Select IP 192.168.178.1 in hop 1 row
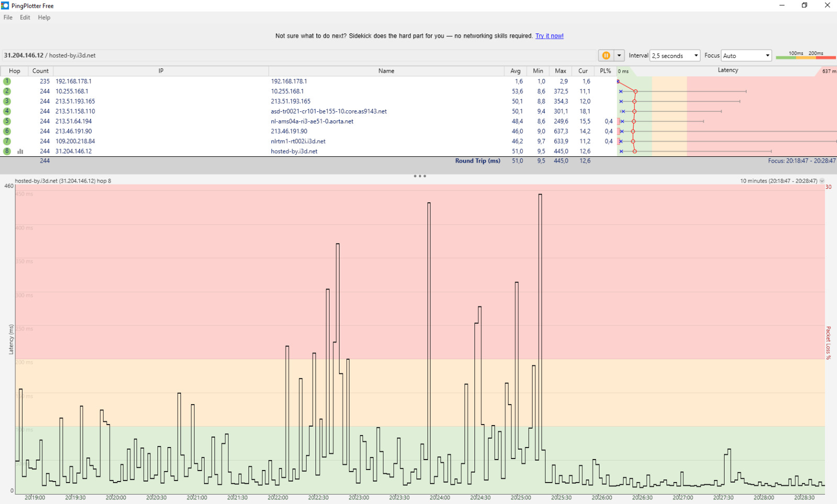 click(x=74, y=82)
